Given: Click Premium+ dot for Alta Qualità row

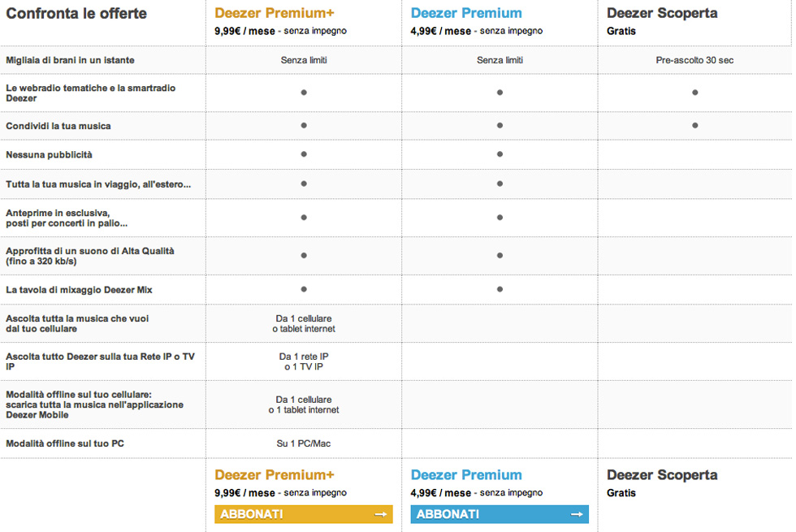Looking at the screenshot, I should coord(304,256).
